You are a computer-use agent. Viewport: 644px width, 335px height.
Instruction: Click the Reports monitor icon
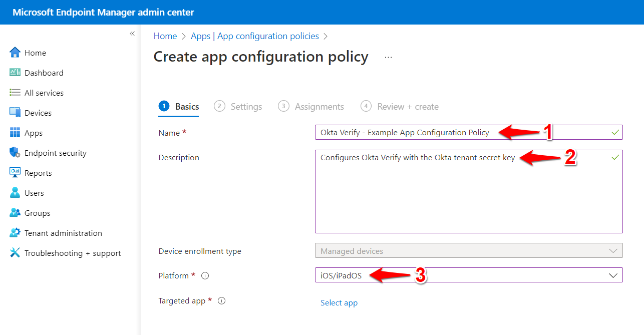tap(15, 173)
